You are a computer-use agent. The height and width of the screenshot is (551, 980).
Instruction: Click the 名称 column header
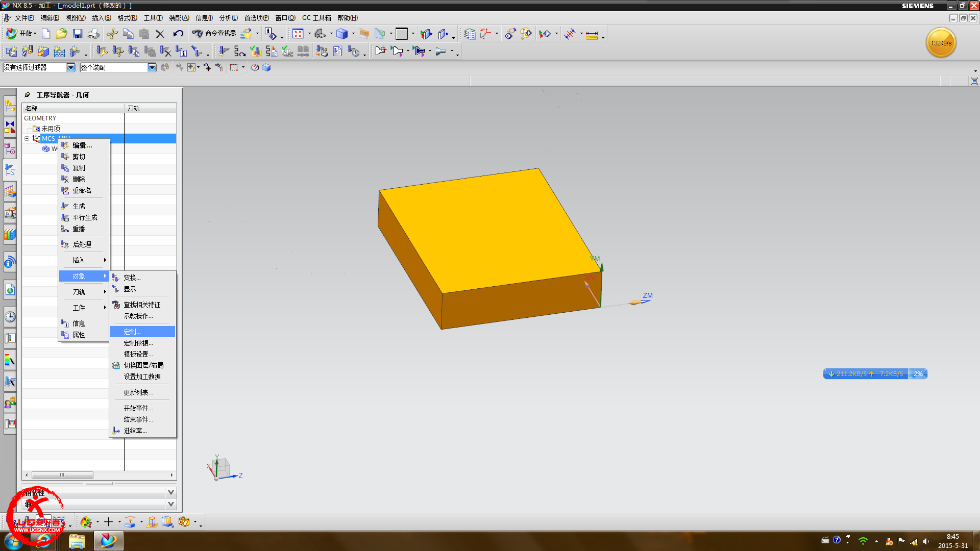tap(73, 108)
